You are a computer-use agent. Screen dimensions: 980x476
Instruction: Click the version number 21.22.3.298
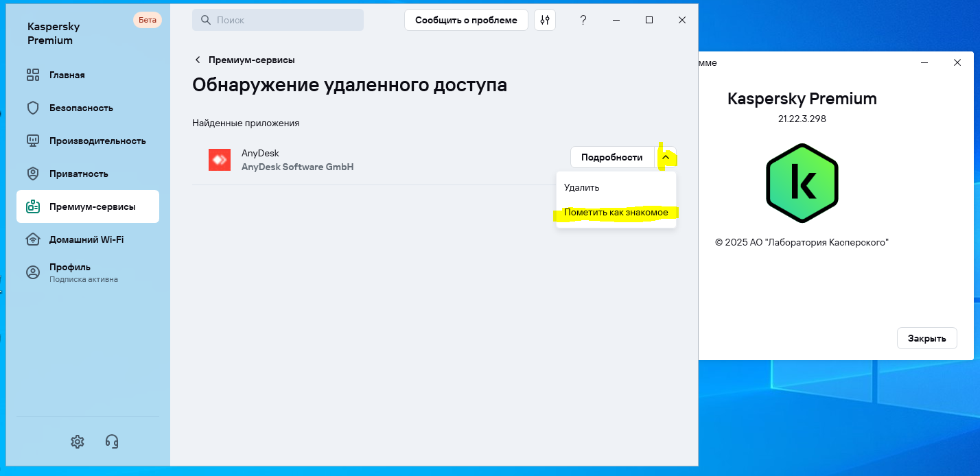(x=802, y=119)
